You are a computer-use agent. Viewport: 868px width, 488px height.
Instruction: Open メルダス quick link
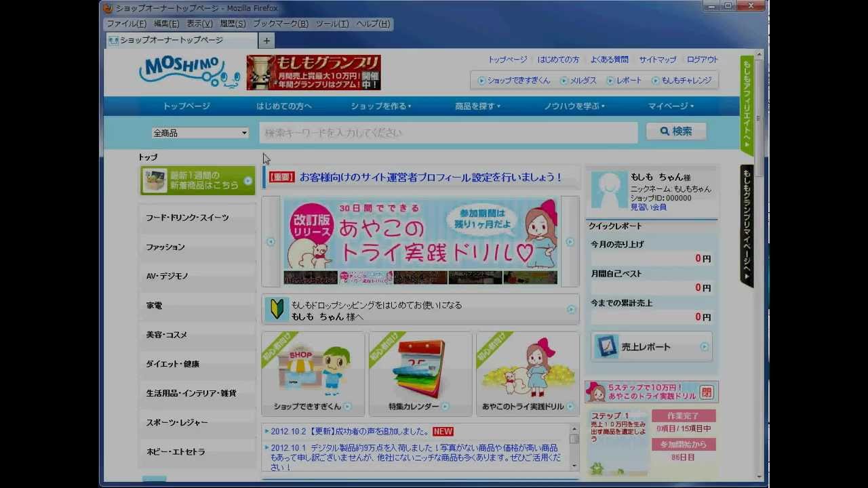tap(578, 80)
